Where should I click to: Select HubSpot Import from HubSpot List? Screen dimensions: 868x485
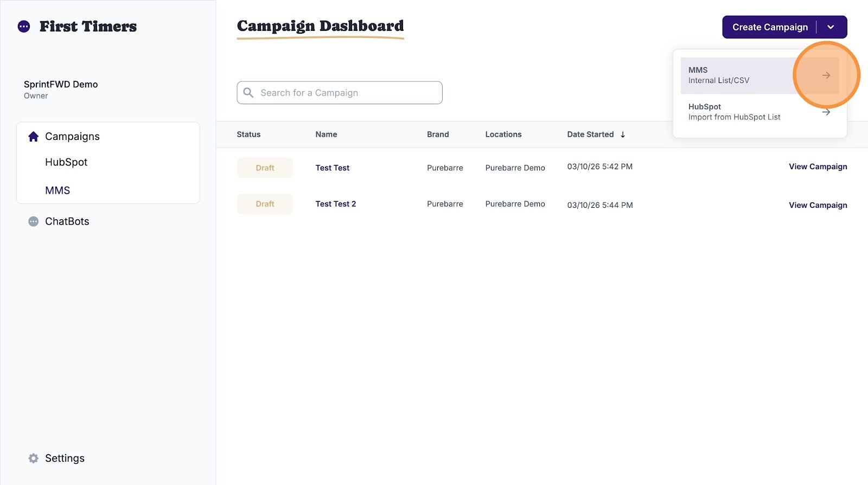pyautogui.click(x=759, y=112)
